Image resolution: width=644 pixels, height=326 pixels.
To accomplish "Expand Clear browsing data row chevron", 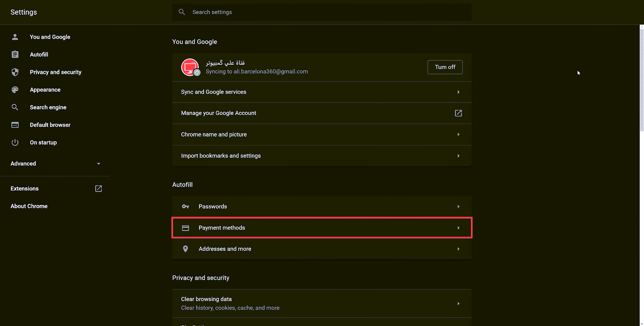I will tap(458, 303).
